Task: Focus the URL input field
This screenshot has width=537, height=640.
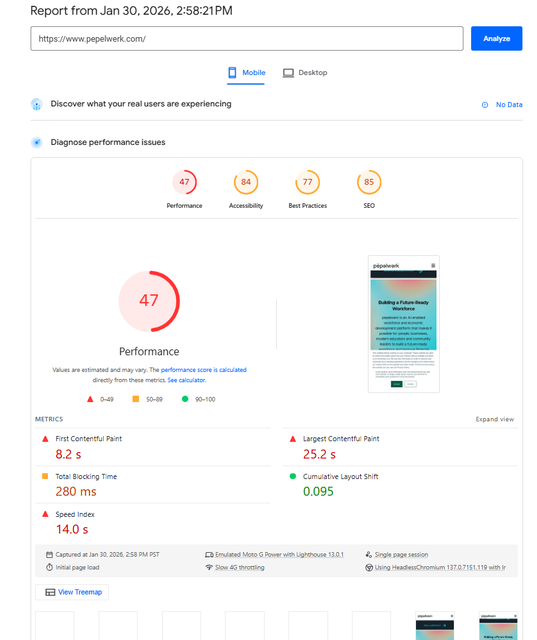Action: [247, 39]
